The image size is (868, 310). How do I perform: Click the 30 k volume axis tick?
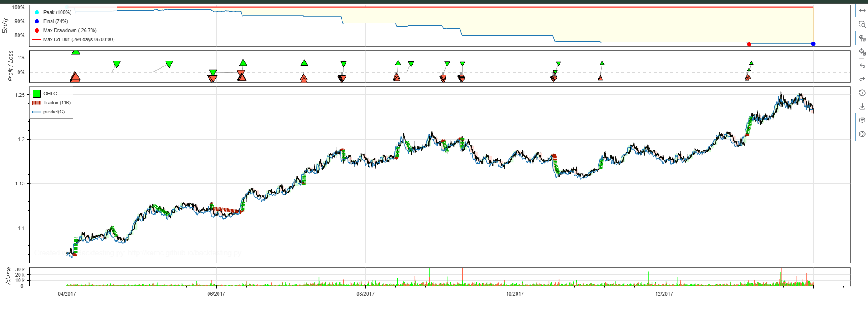pyautogui.click(x=20, y=269)
